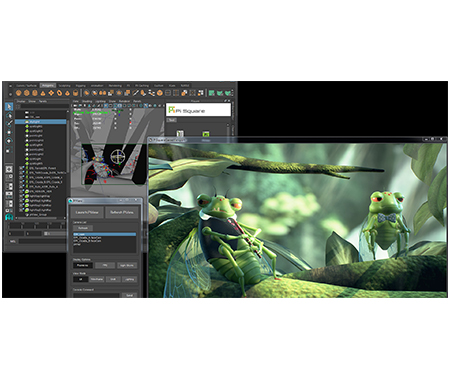Toggle the Lighting view mode button
This screenshot has width=450, height=380.
(x=129, y=279)
